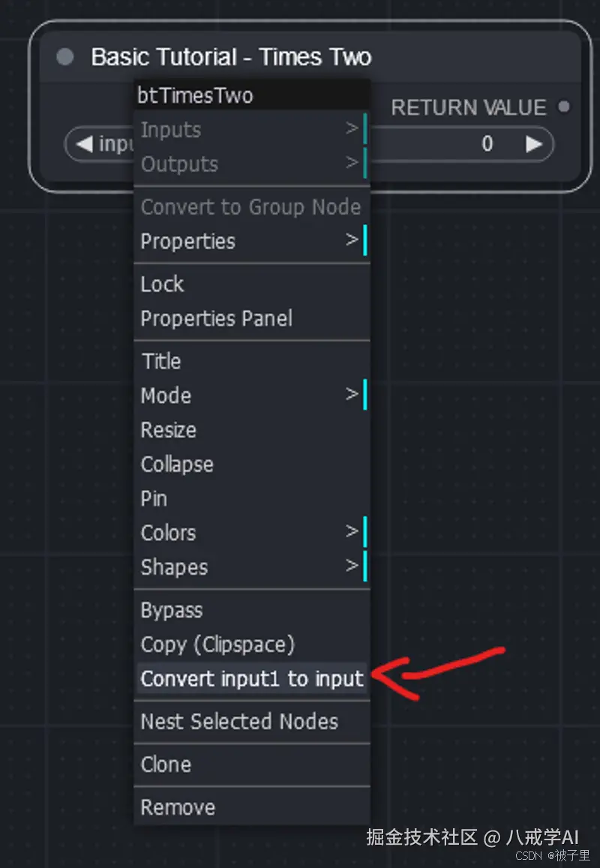Clone the node from the menu
The image size is (600, 868).
[x=166, y=764]
